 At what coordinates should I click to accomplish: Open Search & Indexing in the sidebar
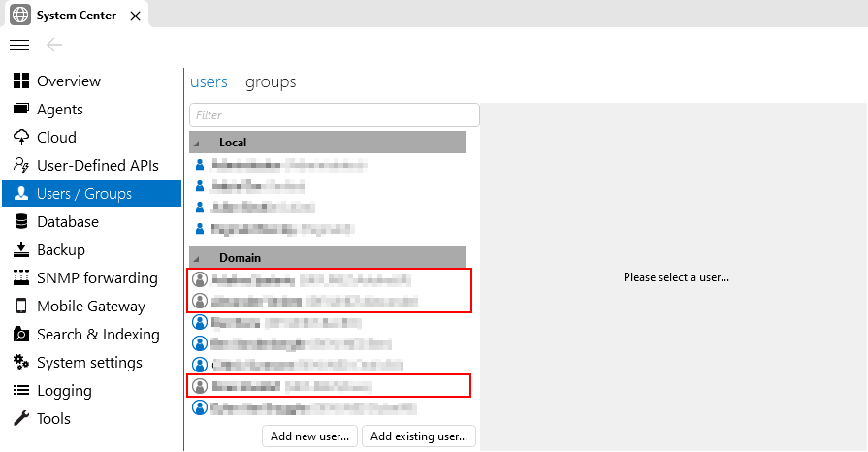pyautogui.click(x=99, y=335)
